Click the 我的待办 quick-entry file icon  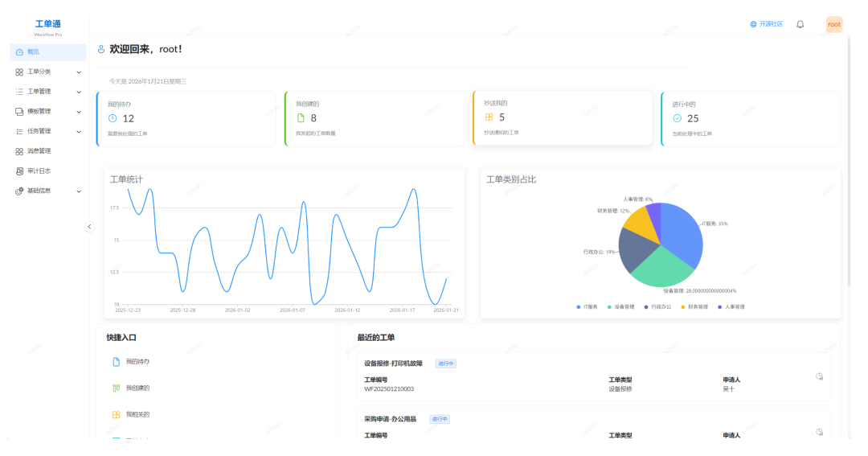click(x=117, y=362)
